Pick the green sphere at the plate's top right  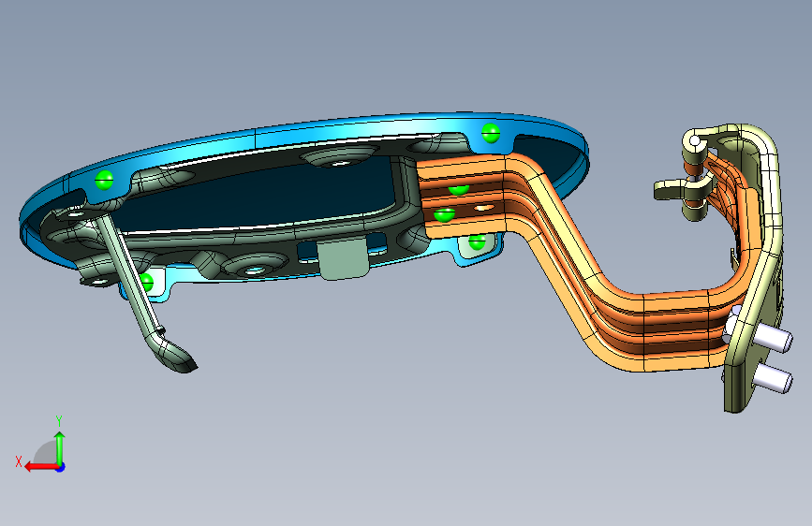click(491, 133)
